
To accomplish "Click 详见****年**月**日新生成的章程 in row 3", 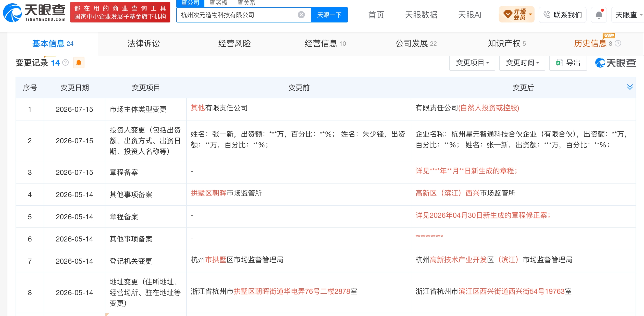I will pos(466,171).
